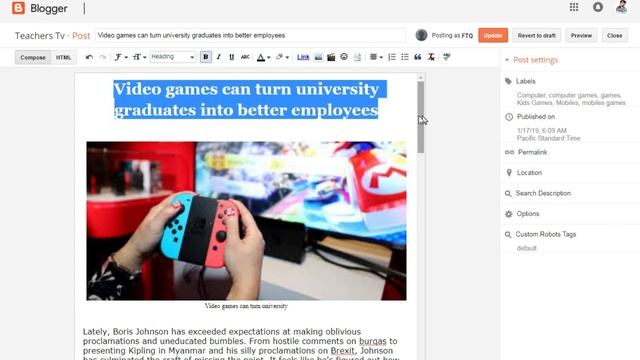Image resolution: width=640 pixels, height=360 pixels.
Task: Insert special characters emoji icon
Action: pyautogui.click(x=344, y=57)
